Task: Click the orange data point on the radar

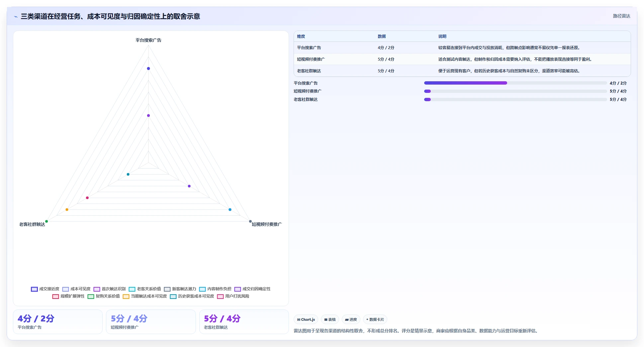Action: tap(67, 210)
